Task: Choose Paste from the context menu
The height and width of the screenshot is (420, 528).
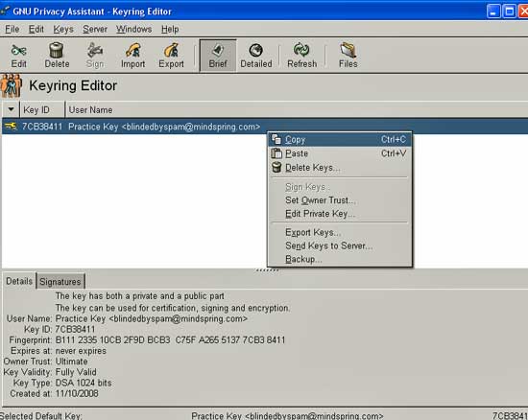Action: click(340, 153)
